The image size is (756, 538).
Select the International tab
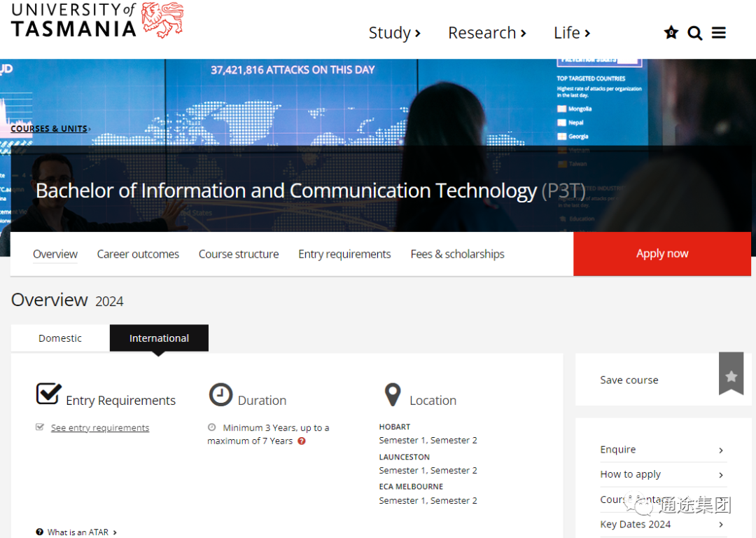click(159, 338)
